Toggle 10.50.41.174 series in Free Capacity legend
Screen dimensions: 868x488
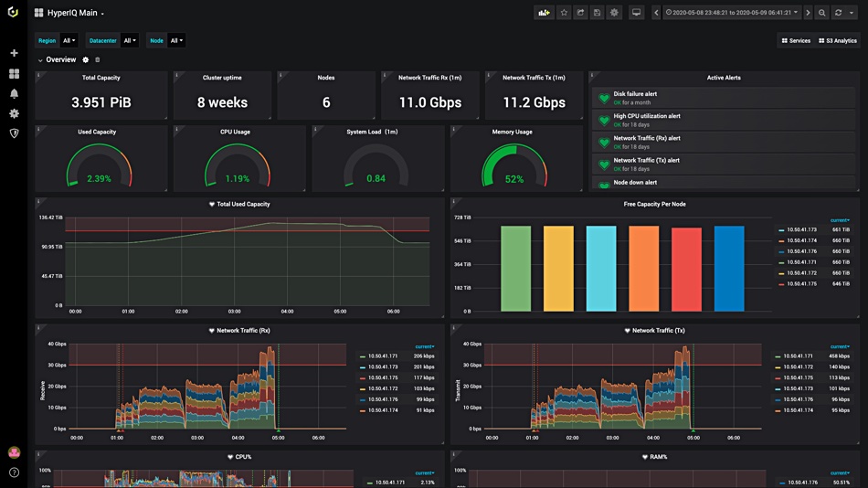point(801,240)
